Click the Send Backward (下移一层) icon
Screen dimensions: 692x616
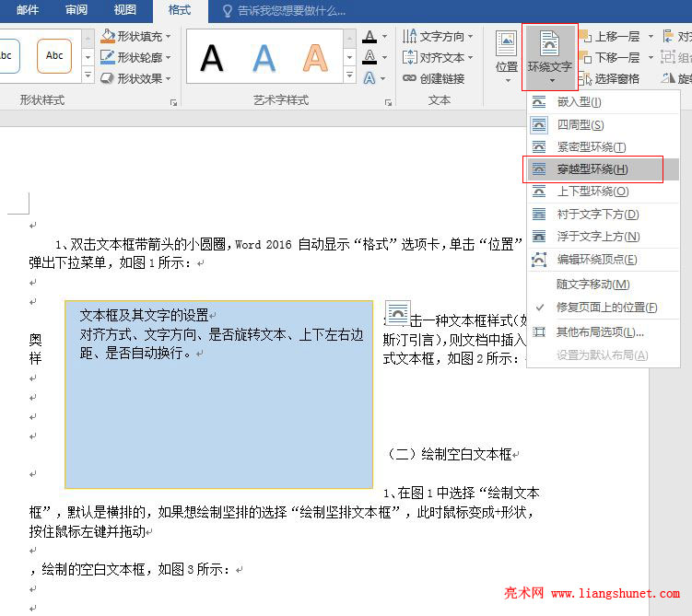585,57
